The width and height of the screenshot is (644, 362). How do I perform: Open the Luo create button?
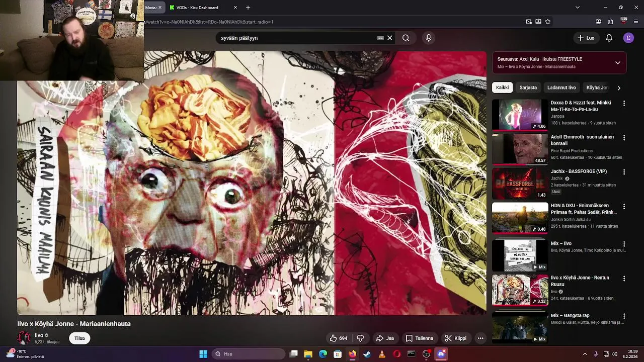(586, 38)
